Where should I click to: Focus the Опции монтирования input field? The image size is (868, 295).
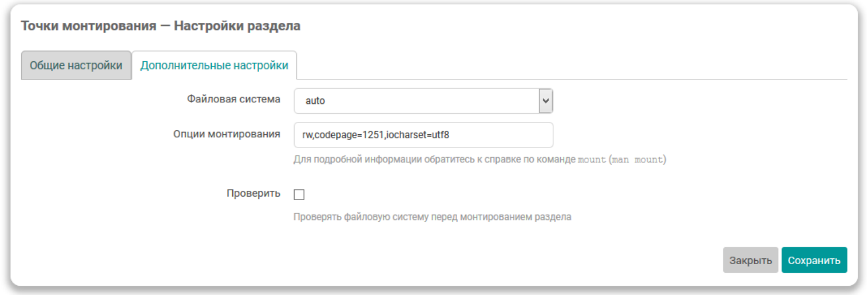coord(423,135)
